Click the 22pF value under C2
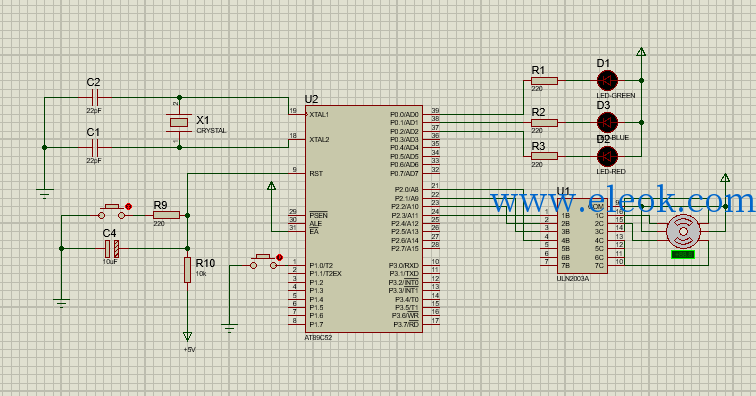Screen dimensions: 756x396 click(94, 110)
